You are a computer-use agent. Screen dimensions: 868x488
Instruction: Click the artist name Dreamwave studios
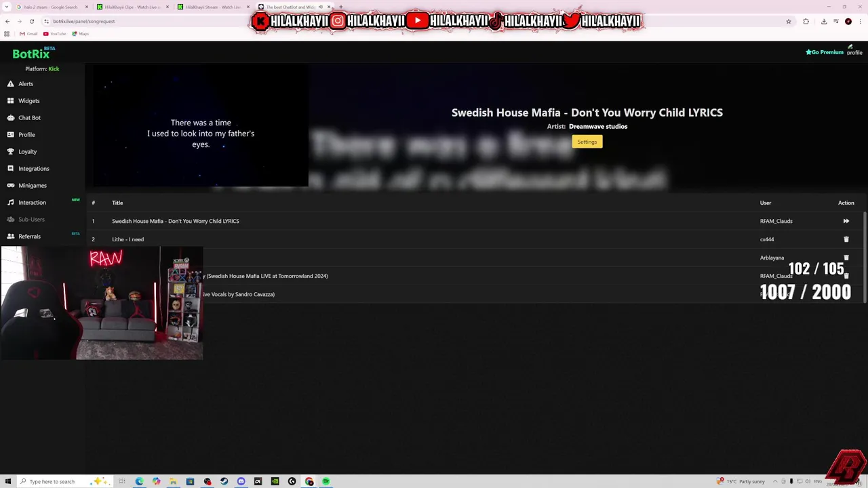[598, 127]
